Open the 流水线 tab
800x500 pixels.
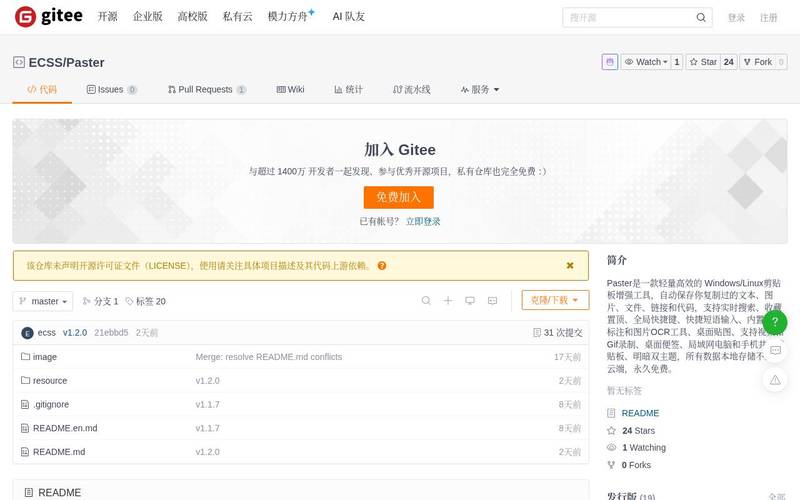click(x=412, y=89)
